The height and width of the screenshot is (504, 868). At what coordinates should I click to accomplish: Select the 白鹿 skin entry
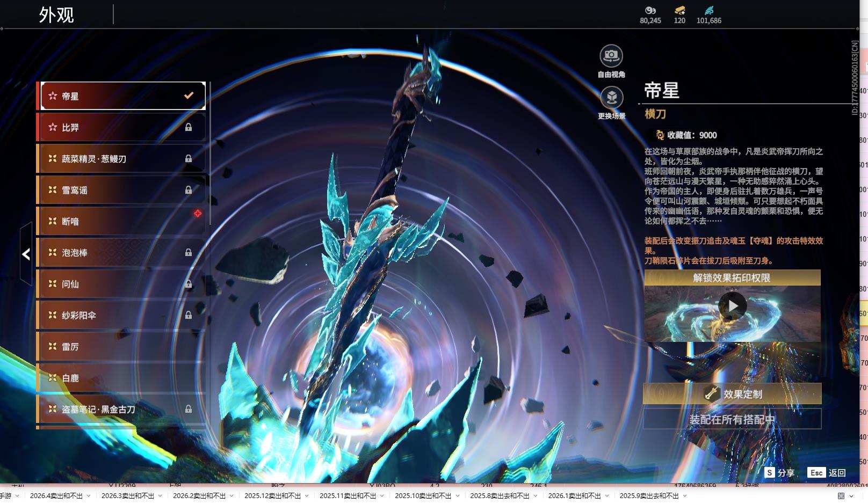pyautogui.click(x=122, y=378)
